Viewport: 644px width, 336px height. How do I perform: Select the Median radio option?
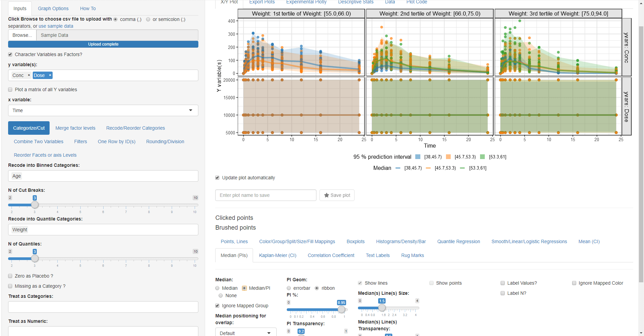[217, 288]
